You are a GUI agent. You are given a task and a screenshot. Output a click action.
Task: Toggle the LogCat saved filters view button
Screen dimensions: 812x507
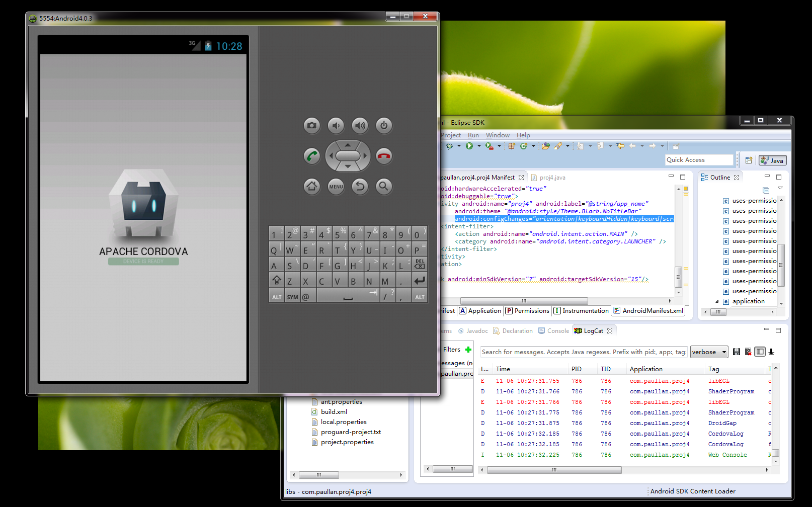coord(760,352)
